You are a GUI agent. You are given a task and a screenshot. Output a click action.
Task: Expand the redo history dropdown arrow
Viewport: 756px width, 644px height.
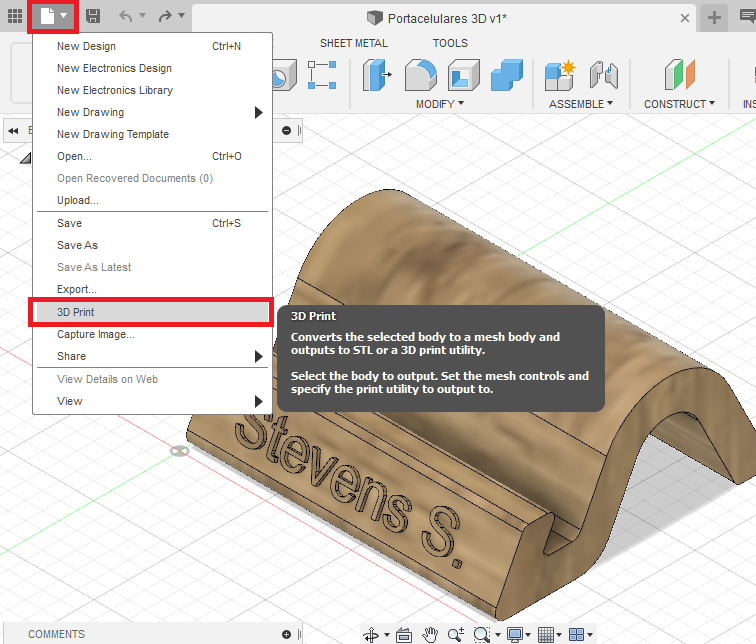point(182,15)
